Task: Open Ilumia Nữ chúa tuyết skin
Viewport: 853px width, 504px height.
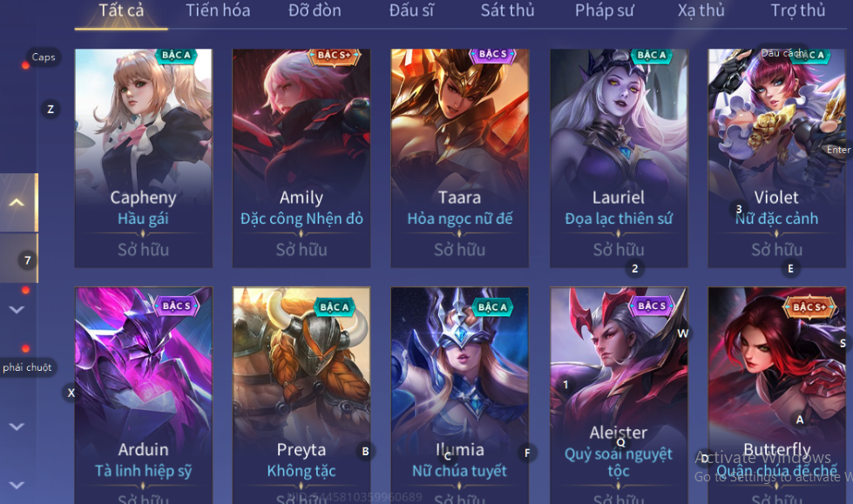Action: [460, 395]
